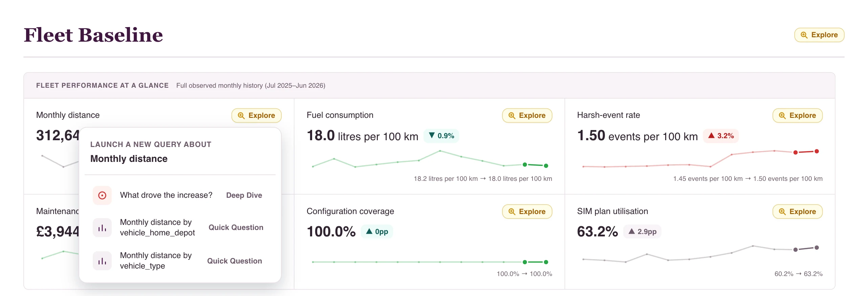Click the "Fuel consumption" card title
The image size is (868, 296).
click(340, 115)
